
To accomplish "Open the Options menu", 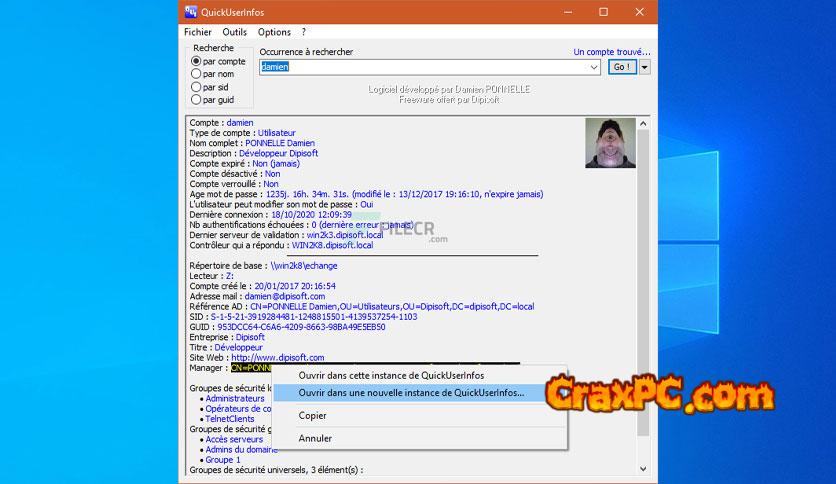I will pos(274,32).
